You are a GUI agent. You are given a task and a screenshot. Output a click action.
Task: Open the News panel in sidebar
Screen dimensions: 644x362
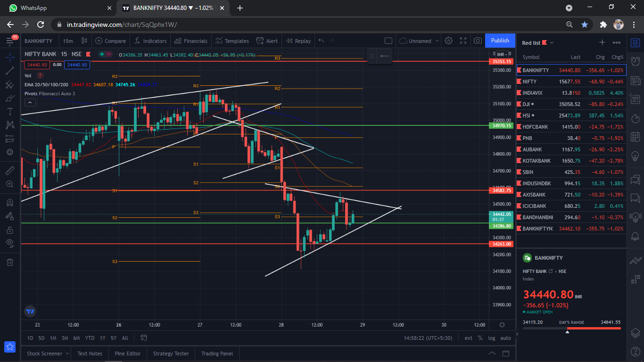click(635, 81)
